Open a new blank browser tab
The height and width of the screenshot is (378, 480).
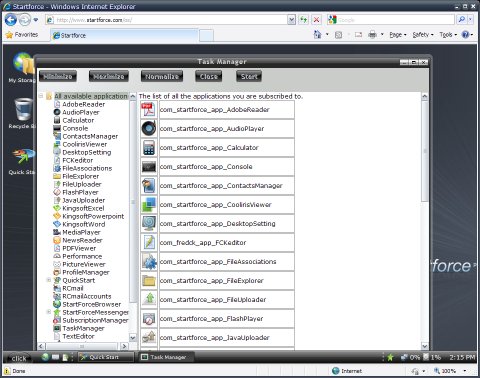pyautogui.click(x=206, y=36)
